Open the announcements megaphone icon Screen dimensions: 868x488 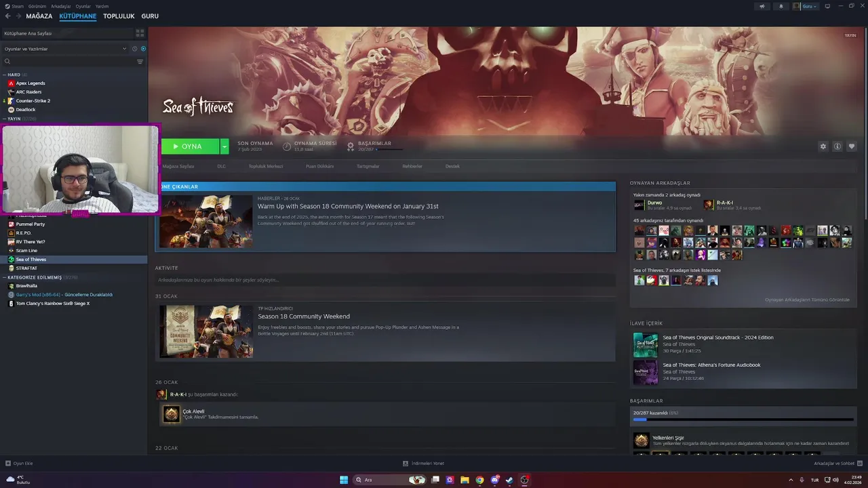(762, 6)
